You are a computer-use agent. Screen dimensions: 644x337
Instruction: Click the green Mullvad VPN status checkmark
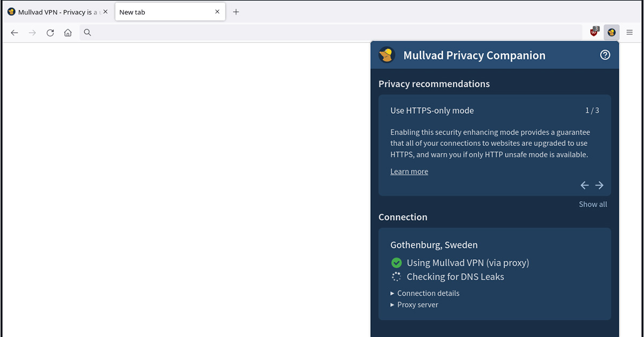397,263
